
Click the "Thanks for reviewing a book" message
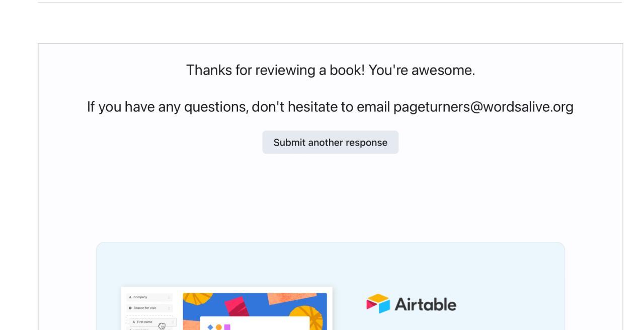pyautogui.click(x=330, y=70)
